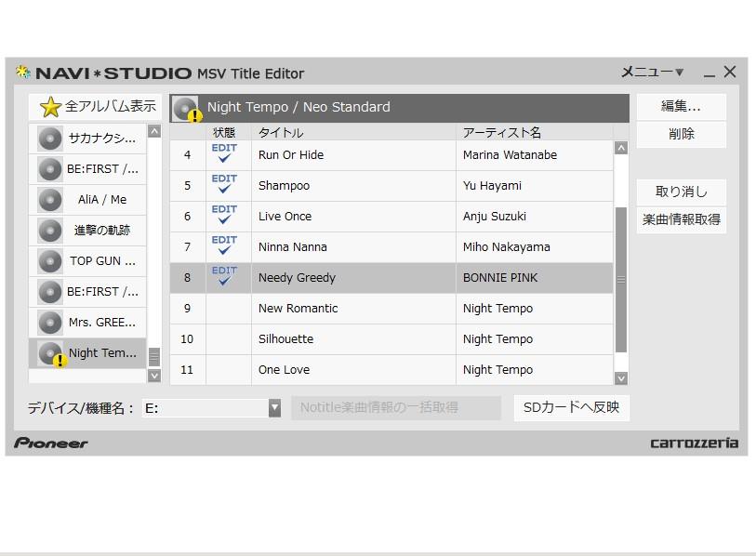Click the 削除 button
Viewport: 756px width, 556px height.
pos(681,135)
